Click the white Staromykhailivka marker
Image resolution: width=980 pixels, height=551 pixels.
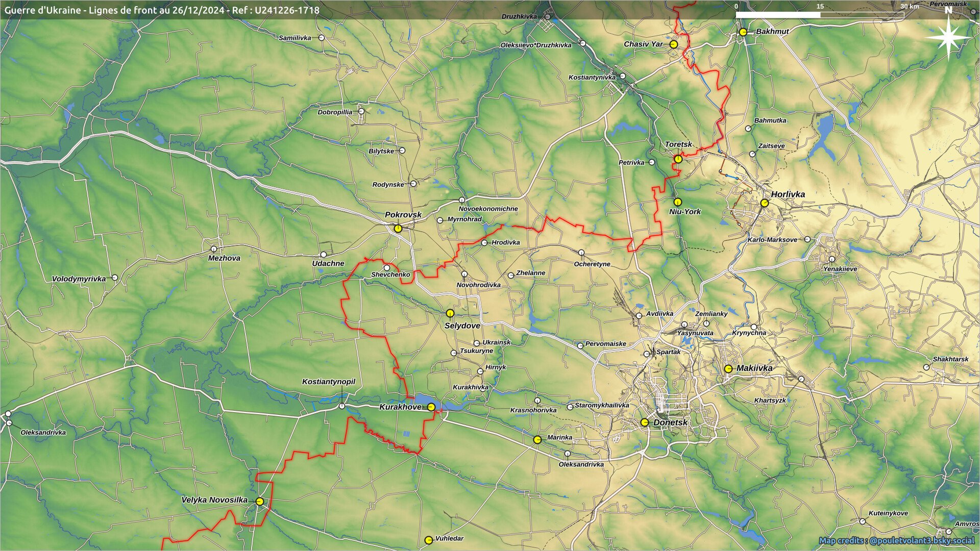[x=570, y=407]
